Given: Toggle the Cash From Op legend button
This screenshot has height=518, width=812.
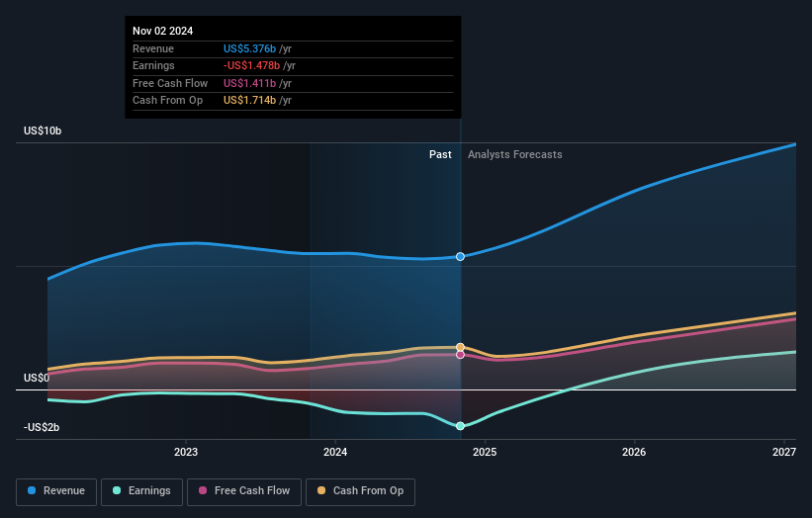Looking at the screenshot, I should pyautogui.click(x=360, y=491).
